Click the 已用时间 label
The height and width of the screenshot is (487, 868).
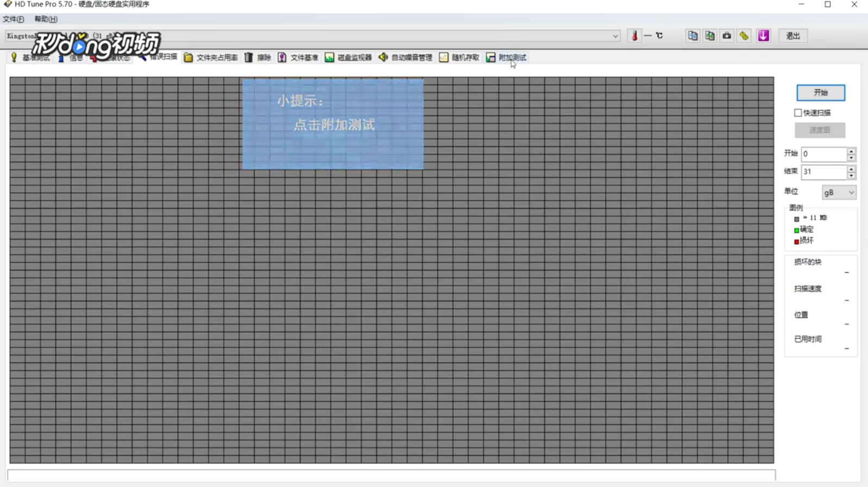coord(808,339)
